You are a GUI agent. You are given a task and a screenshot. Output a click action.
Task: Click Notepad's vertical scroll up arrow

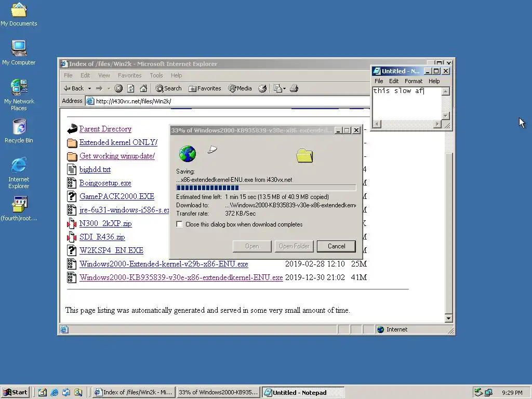(x=445, y=91)
